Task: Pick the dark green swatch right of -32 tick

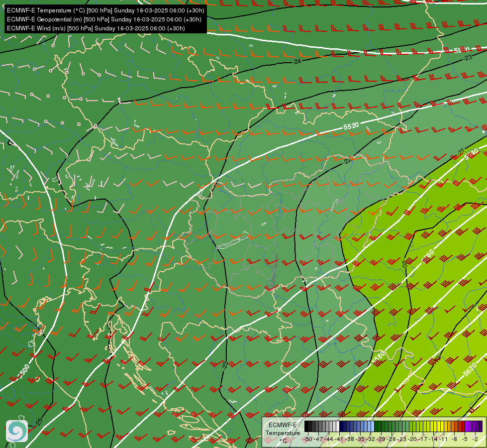Action: [x=376, y=426]
